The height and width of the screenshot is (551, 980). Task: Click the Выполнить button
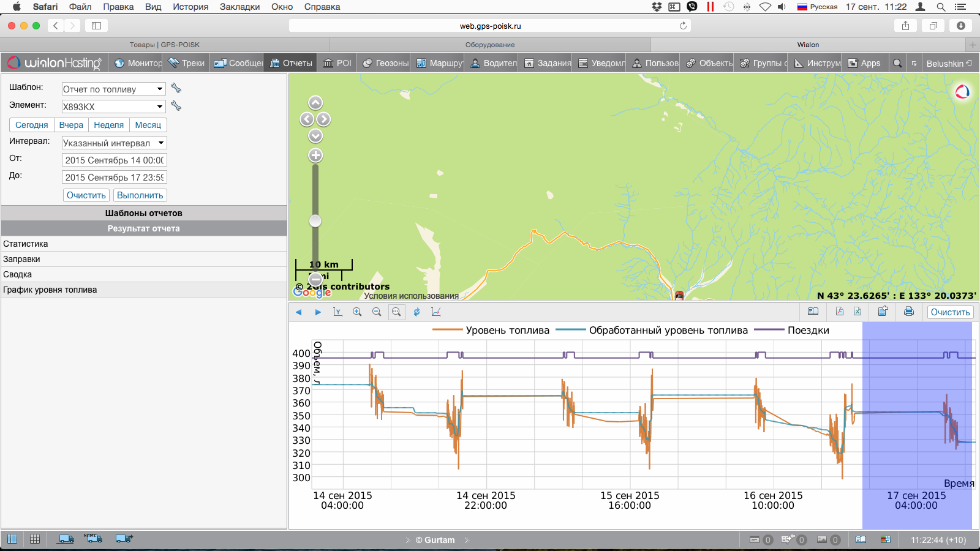tap(140, 195)
